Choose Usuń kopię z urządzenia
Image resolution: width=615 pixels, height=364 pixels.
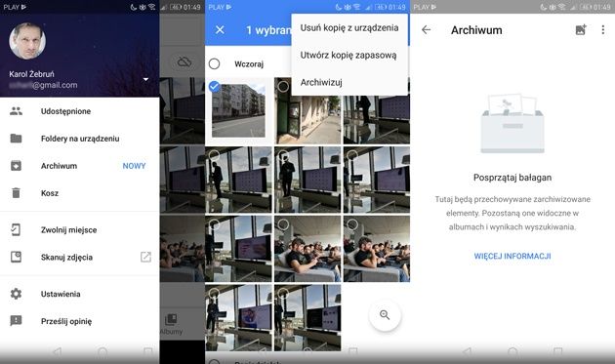[x=349, y=28]
